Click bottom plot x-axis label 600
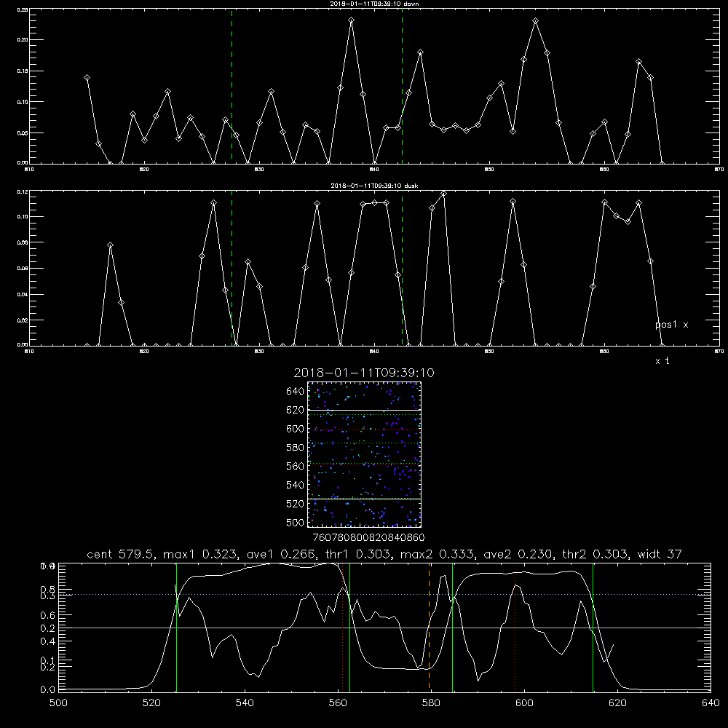 525,703
